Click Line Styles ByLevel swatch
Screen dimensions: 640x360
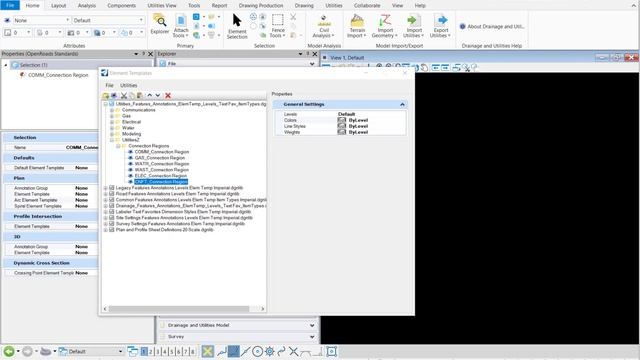[x=342, y=126]
